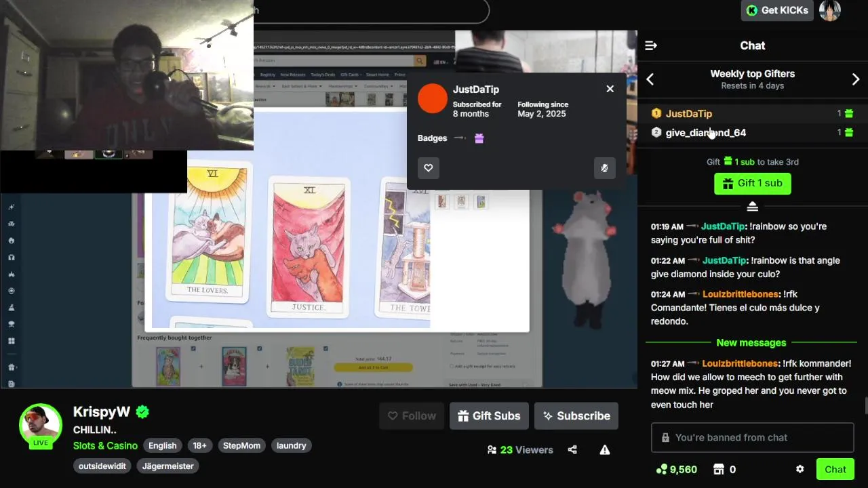Click the Gift Subs button
Image resolution: width=868 pixels, height=488 pixels.
pyautogui.click(x=489, y=416)
